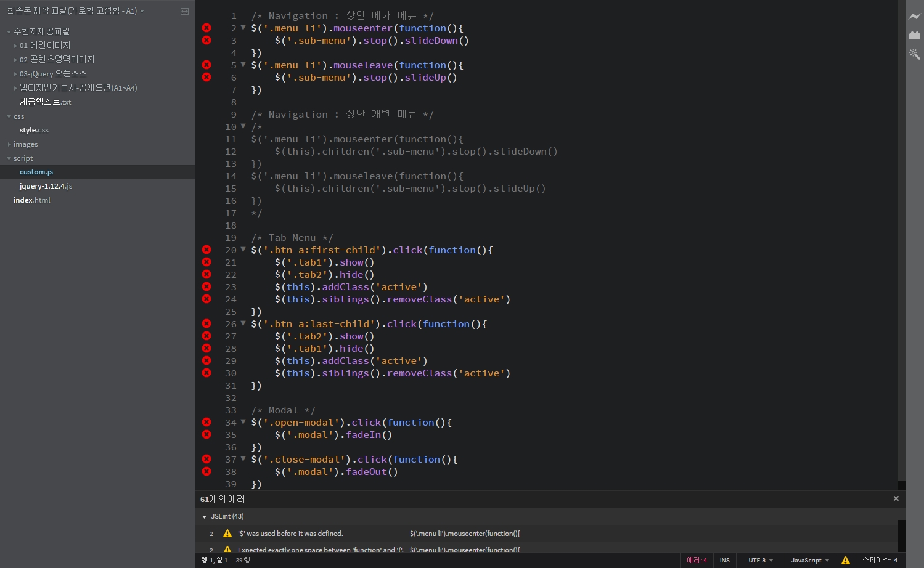Open jquery-1.12.4.js in the sidebar
The image size is (924, 568).
pos(46,186)
